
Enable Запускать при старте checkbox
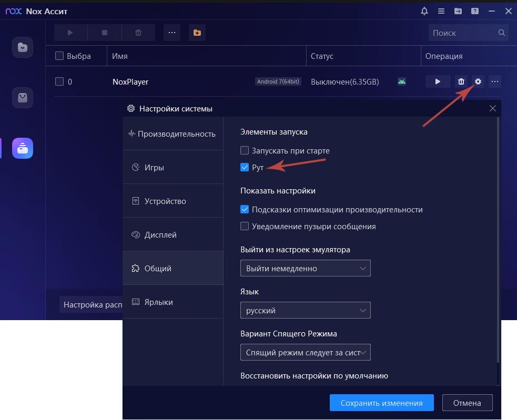(244, 150)
